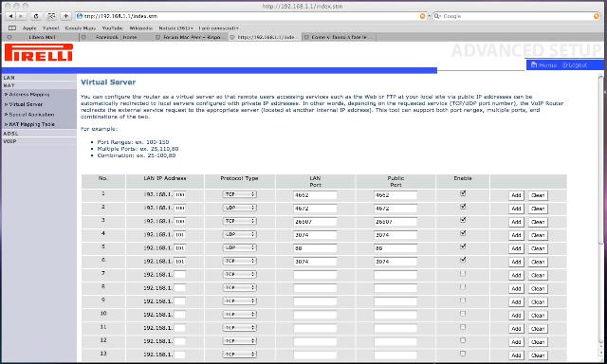Open the protocol dropdown for row 5
The image size is (607, 364).
tap(240, 247)
